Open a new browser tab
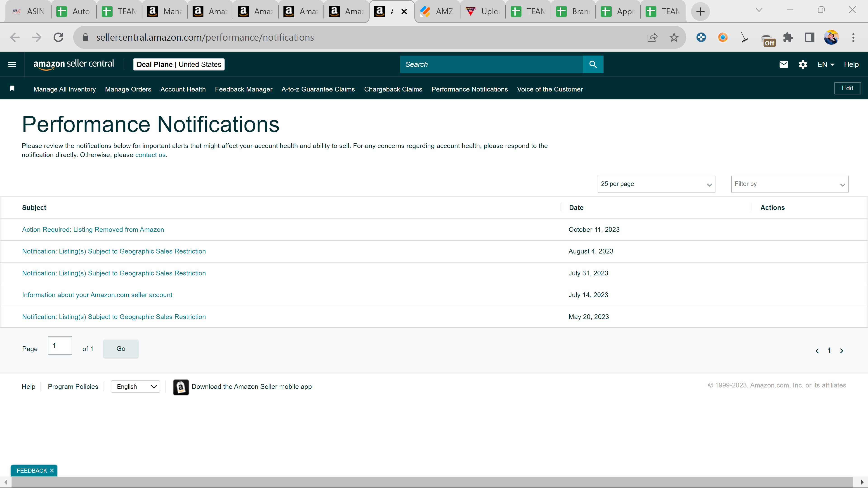Screen dimensions: 868x488 (701, 12)
